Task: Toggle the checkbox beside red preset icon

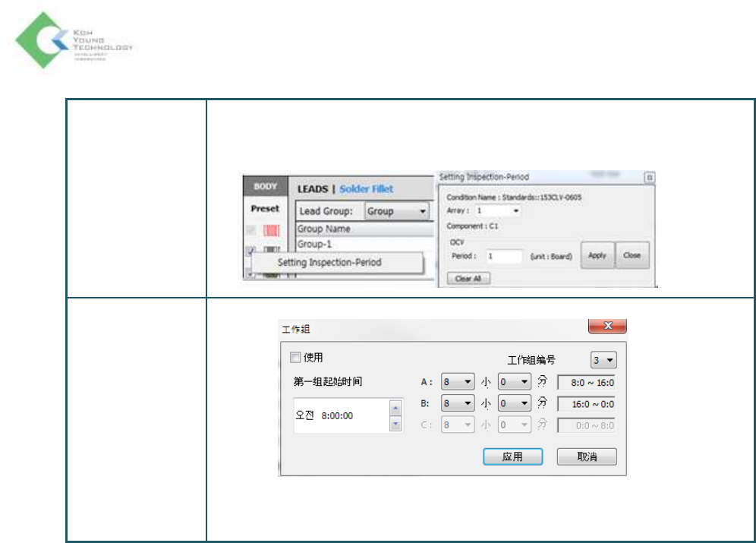Action: 251,230
